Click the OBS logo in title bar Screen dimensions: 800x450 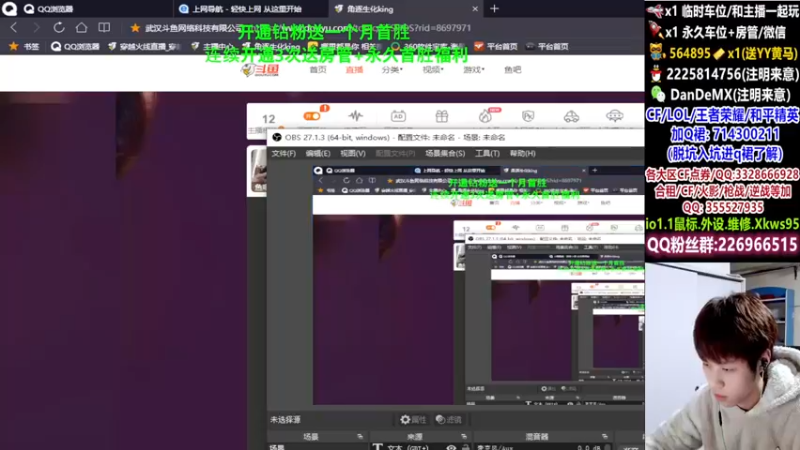tap(277, 137)
